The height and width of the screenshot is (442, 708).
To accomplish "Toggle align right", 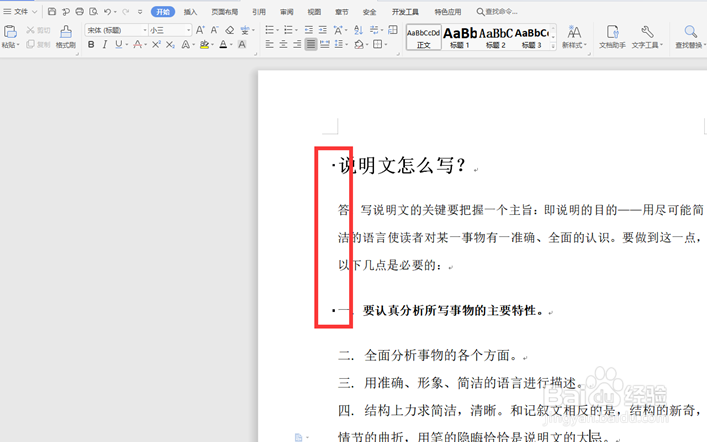I will [x=297, y=44].
